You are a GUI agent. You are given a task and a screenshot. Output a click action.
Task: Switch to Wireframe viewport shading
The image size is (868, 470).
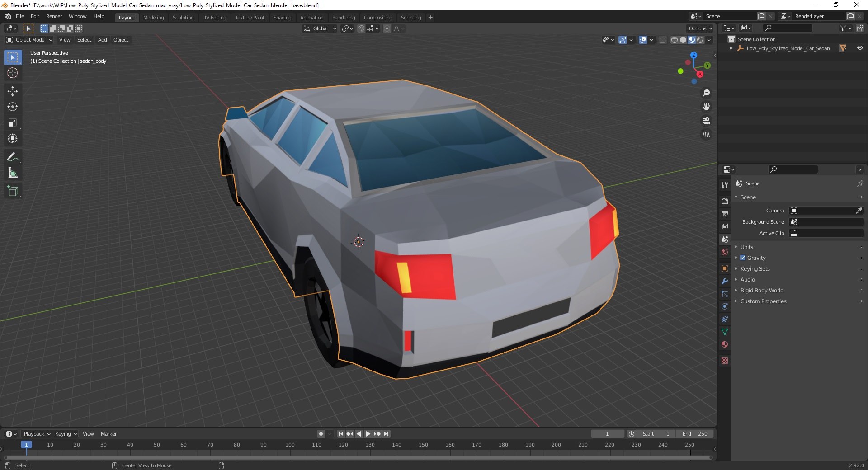point(675,40)
